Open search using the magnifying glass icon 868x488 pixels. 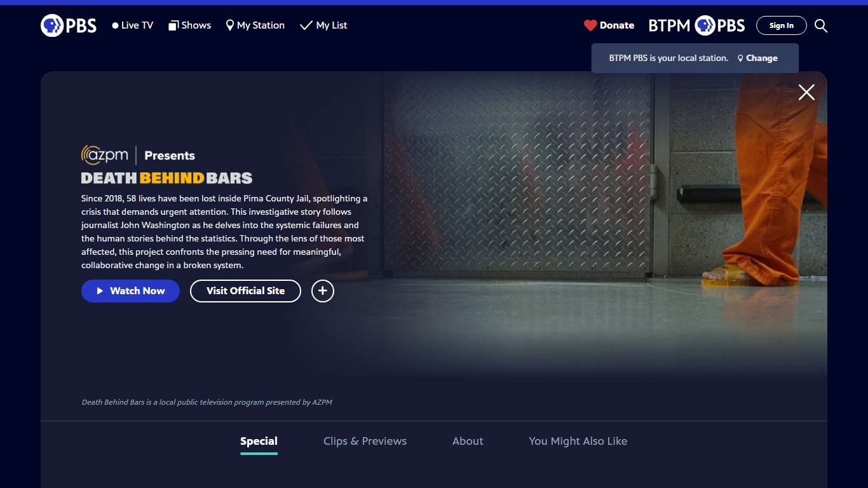point(820,25)
